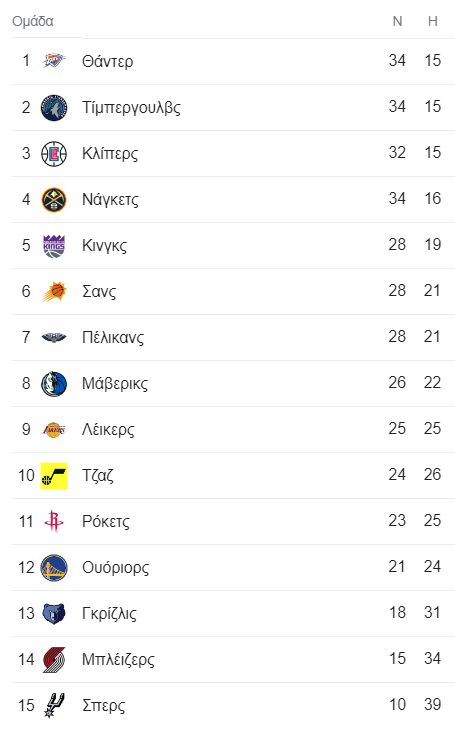455x738 pixels.
Task: Click the Lakers logo icon
Action: pos(54,430)
